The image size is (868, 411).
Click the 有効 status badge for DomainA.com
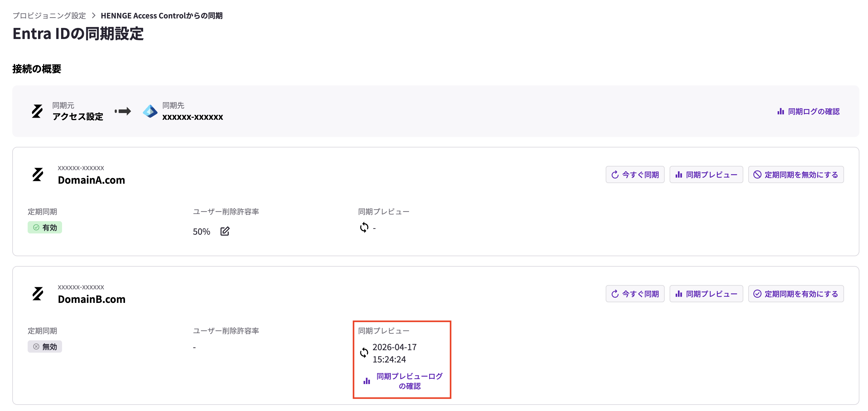45,227
